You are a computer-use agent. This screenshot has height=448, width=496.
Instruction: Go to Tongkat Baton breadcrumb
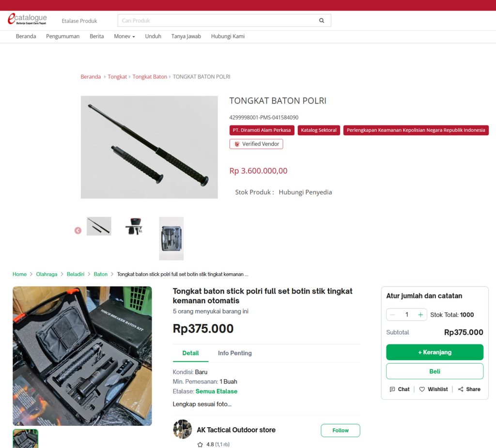tap(150, 77)
